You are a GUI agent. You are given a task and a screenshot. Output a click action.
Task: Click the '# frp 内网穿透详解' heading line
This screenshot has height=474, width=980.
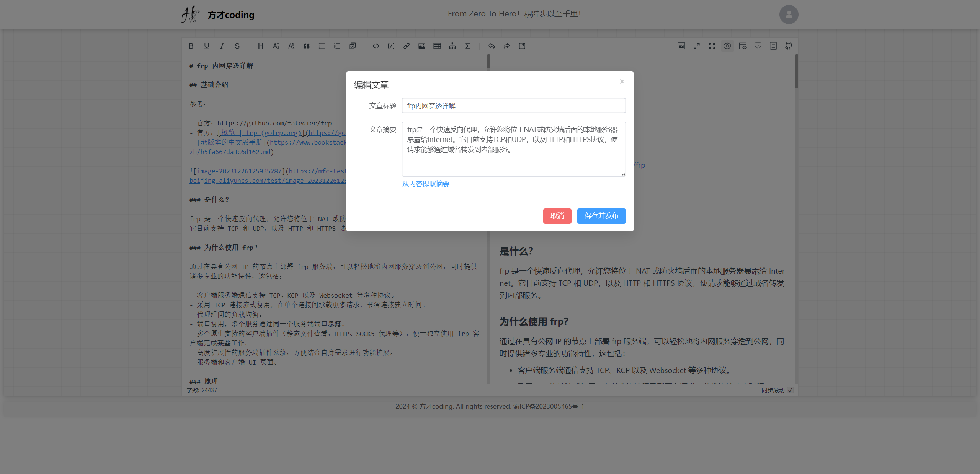point(221,66)
